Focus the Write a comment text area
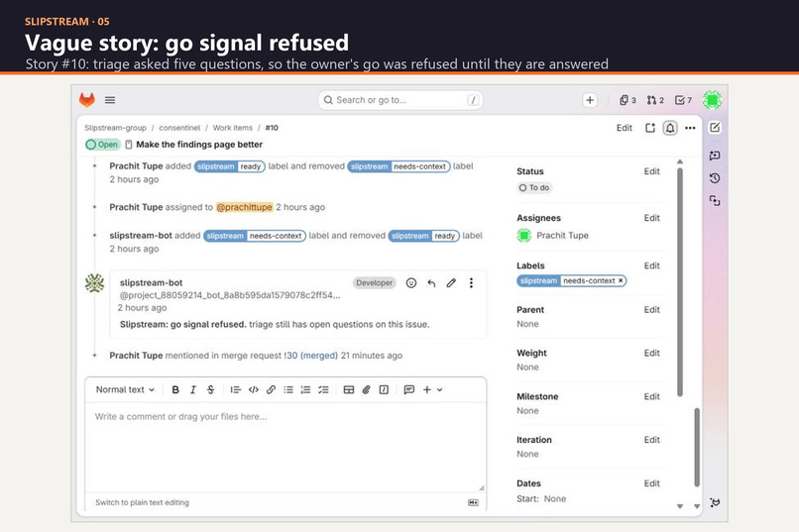This screenshot has width=799, height=532. click(285, 447)
